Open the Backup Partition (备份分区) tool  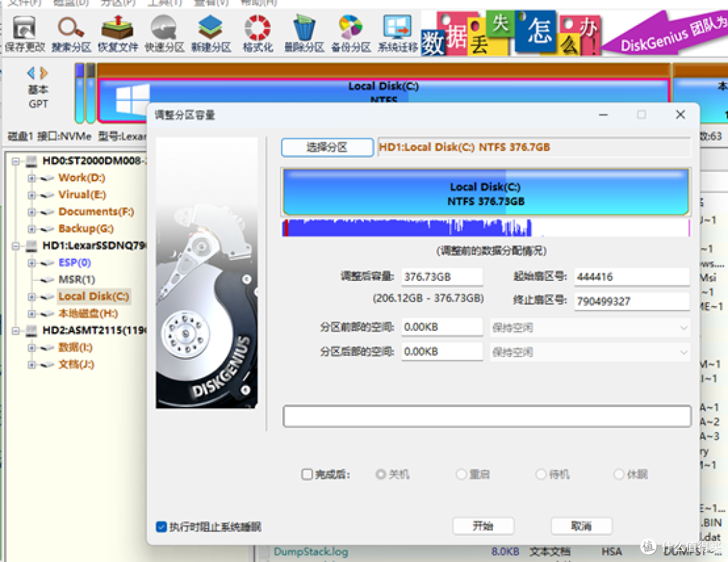(351, 34)
